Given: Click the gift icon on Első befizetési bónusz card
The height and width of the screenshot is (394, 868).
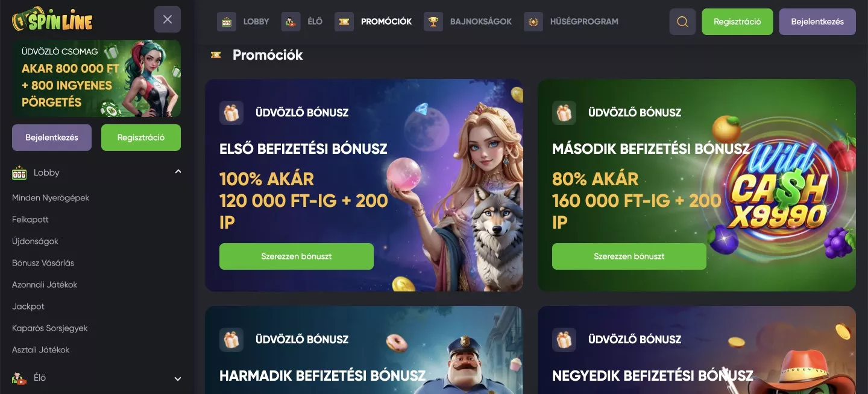Looking at the screenshot, I should (x=231, y=112).
